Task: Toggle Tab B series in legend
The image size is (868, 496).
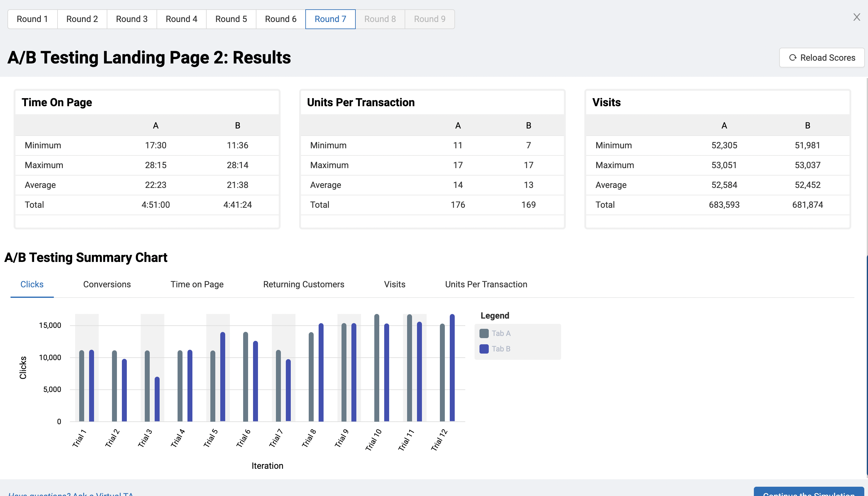Action: coord(495,349)
